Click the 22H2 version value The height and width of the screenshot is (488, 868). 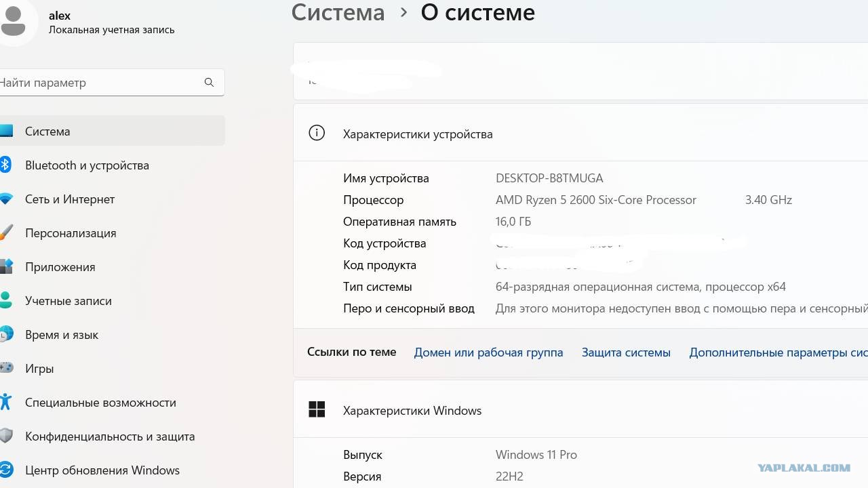[509, 476]
